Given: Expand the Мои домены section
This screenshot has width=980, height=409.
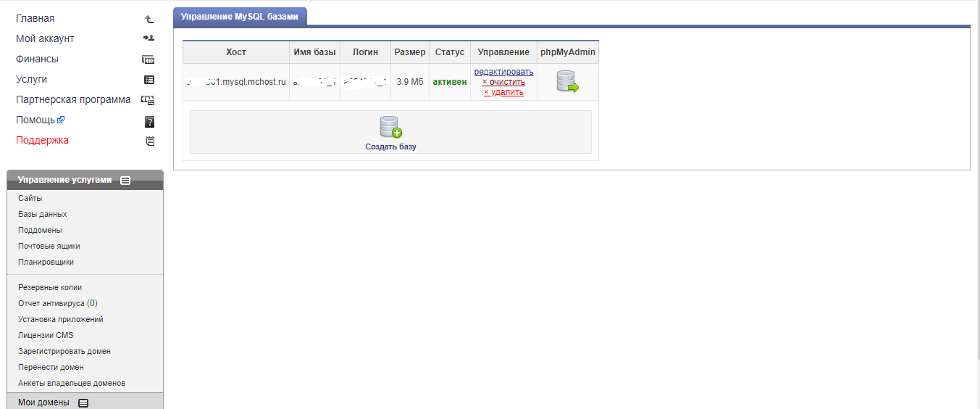Looking at the screenshot, I should (83, 402).
